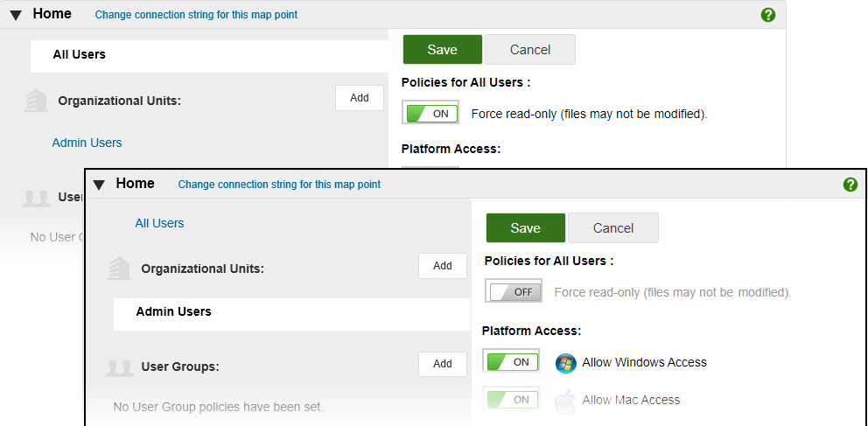Click the Organizational Units building icon in the back panel
Screen dimensions: 868x426
[x=36, y=101]
